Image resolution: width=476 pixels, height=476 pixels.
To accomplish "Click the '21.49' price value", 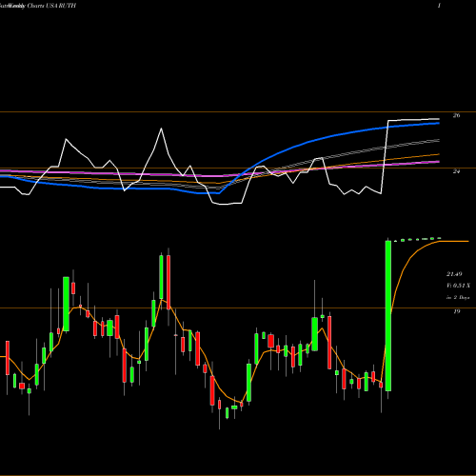I will click(454, 273).
